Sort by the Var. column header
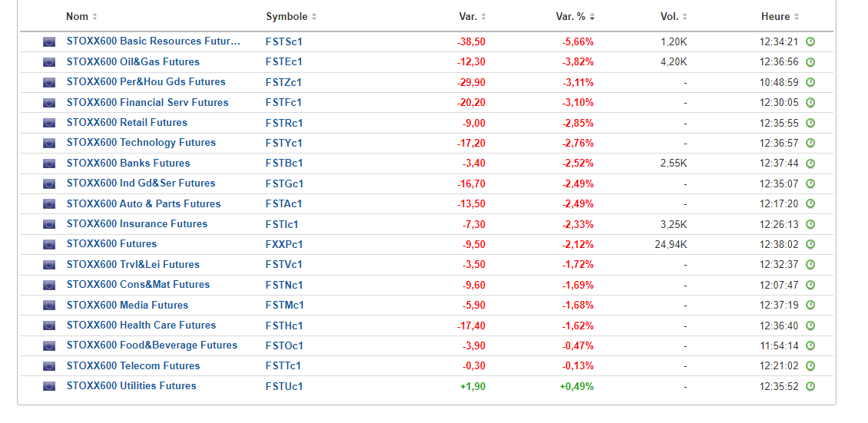868x423 pixels. coord(472,17)
